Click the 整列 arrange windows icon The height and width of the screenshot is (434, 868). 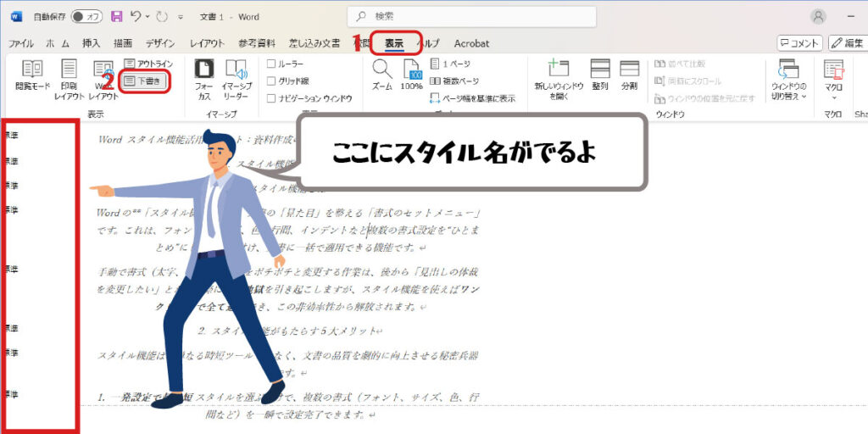[x=600, y=75]
